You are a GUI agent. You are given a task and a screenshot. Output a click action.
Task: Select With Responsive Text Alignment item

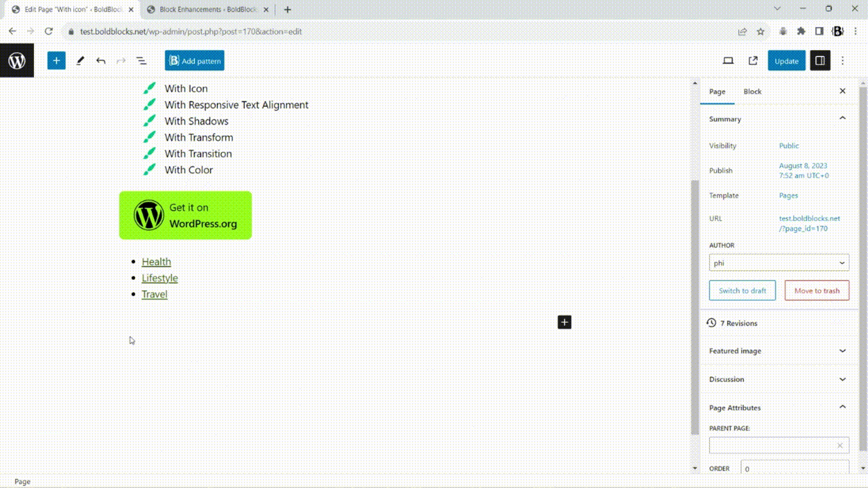[236, 105]
